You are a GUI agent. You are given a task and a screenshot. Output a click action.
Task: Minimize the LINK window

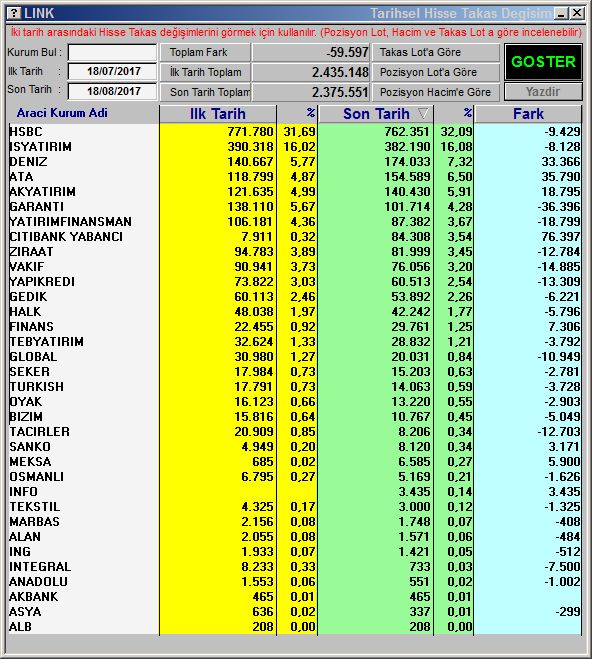point(561,13)
